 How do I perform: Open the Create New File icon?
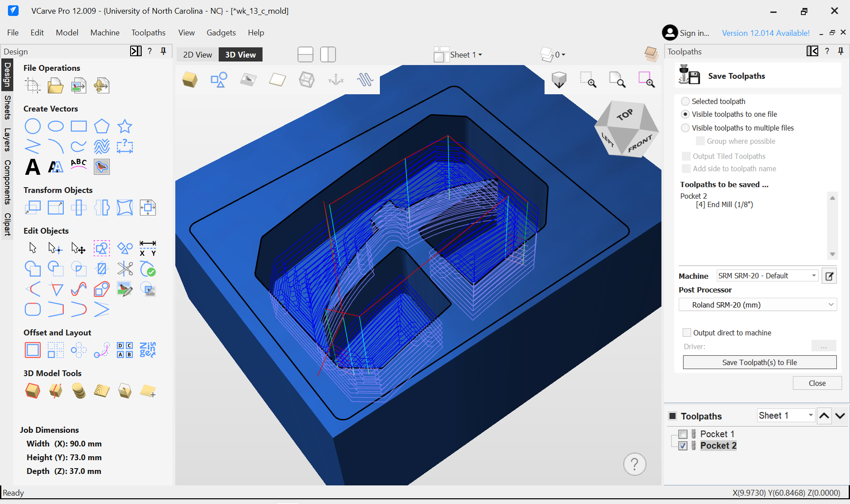(x=33, y=85)
